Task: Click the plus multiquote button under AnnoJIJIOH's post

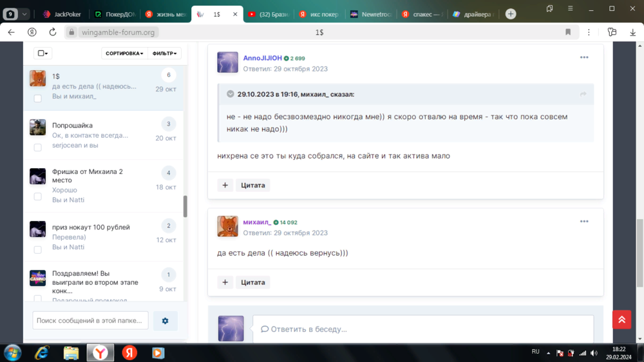Action: pos(225,186)
